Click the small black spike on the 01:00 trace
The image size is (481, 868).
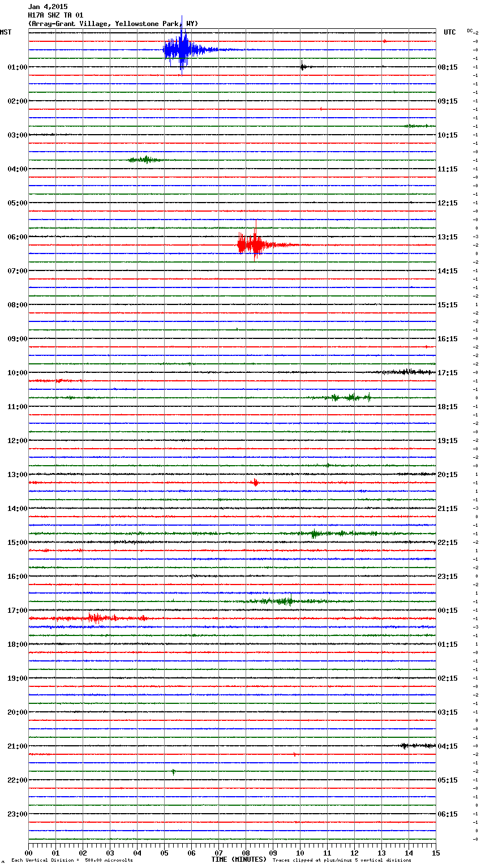coord(303,67)
